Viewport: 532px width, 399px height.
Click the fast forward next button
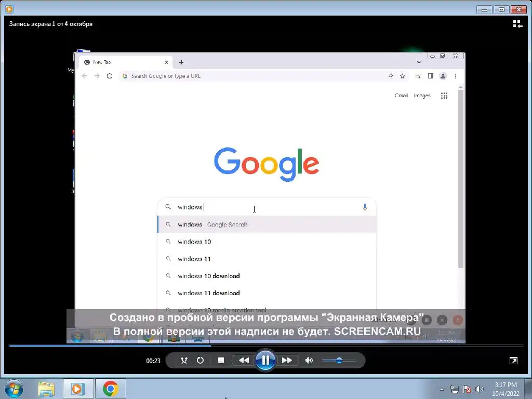287,361
